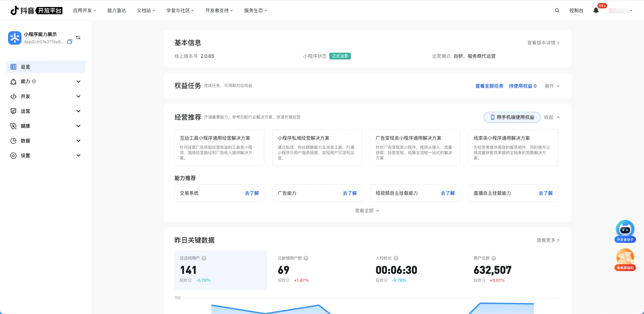Viewport: 644px width, 314px height.
Task: Open 能力直达 in top navigation
Action: (x=116, y=10)
